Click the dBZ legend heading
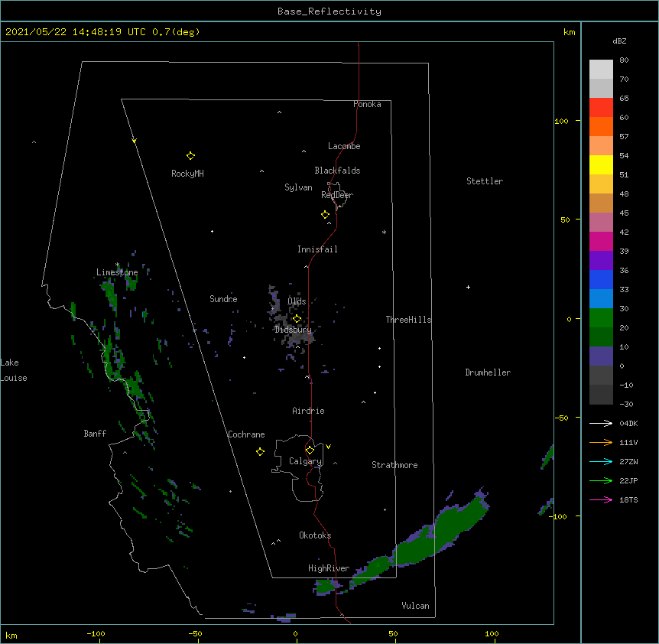Viewport: 659px width, 644px height. click(619, 41)
